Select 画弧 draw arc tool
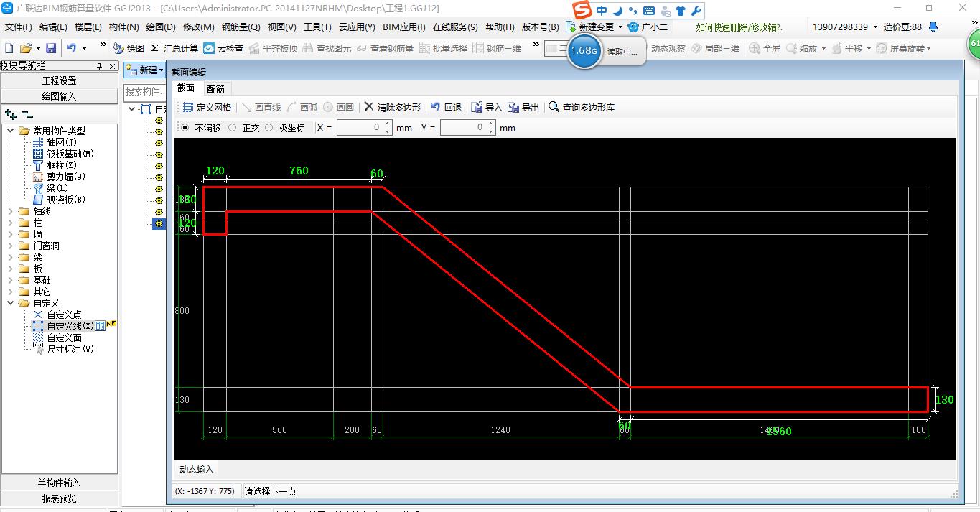The image size is (980, 512). (302, 107)
